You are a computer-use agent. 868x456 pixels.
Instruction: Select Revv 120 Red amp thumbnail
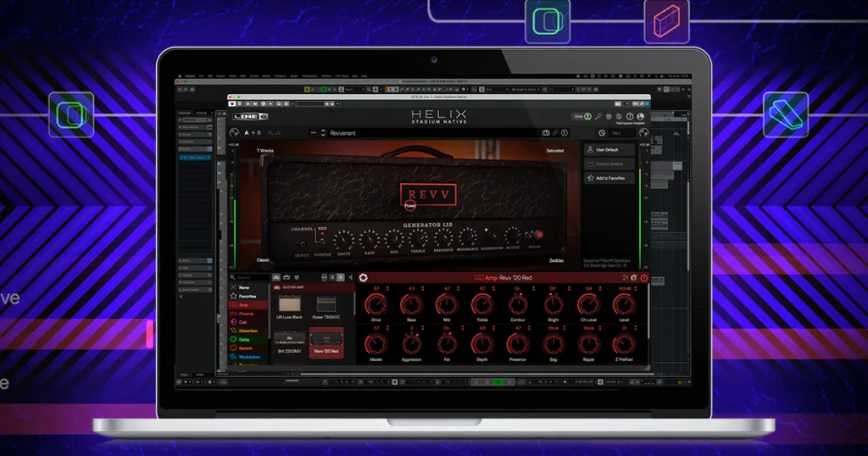pyautogui.click(x=326, y=343)
